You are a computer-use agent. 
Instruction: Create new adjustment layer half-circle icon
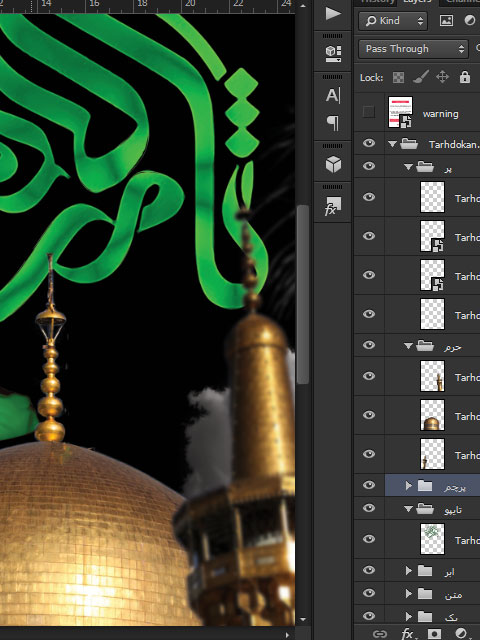pyautogui.click(x=461, y=633)
